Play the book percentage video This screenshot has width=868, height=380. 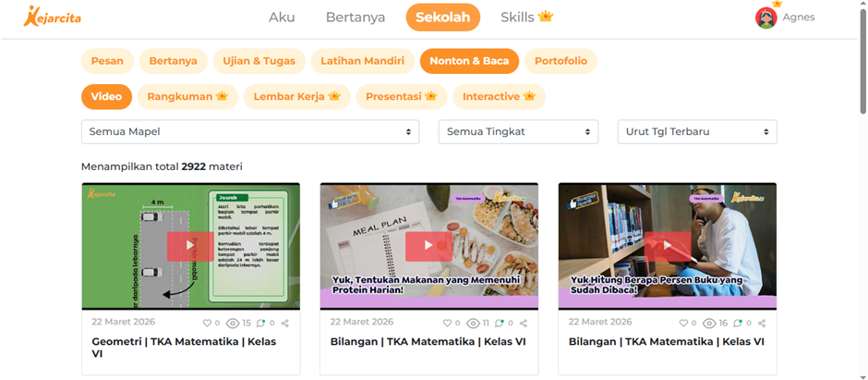tap(667, 246)
